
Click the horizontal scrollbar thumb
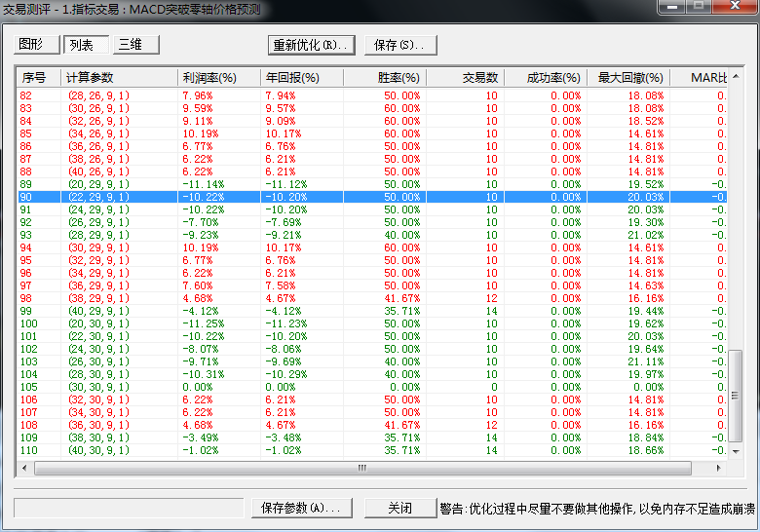coord(362,468)
